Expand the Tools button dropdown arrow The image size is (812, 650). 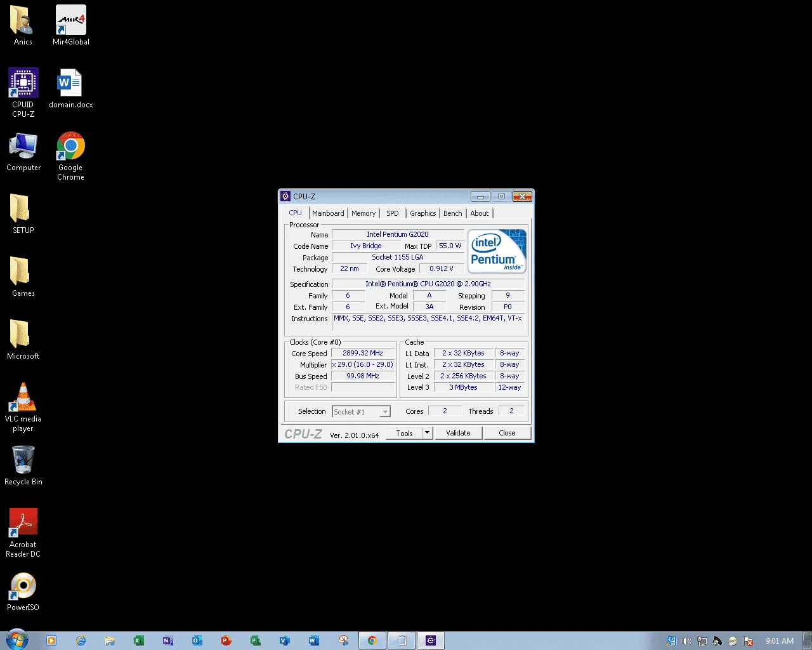[427, 433]
